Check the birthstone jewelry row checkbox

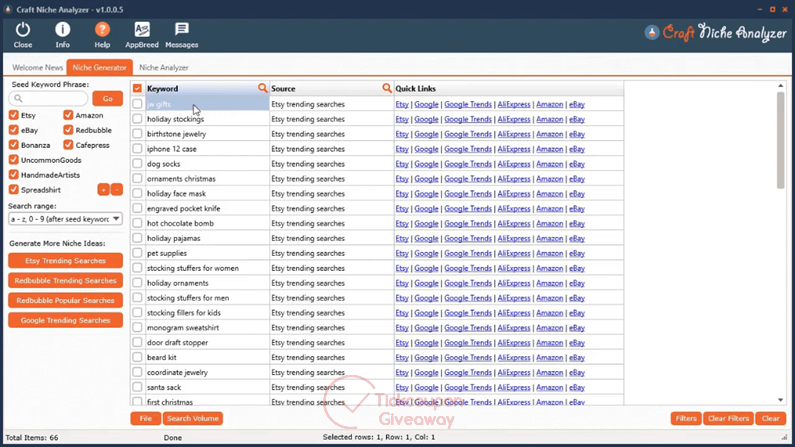pyautogui.click(x=137, y=134)
